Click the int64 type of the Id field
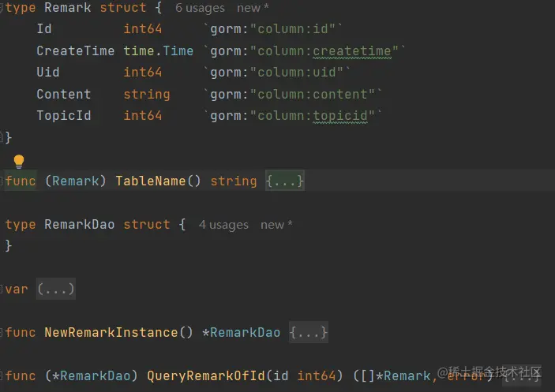Viewport: 555px width, 392px height. [x=143, y=28]
